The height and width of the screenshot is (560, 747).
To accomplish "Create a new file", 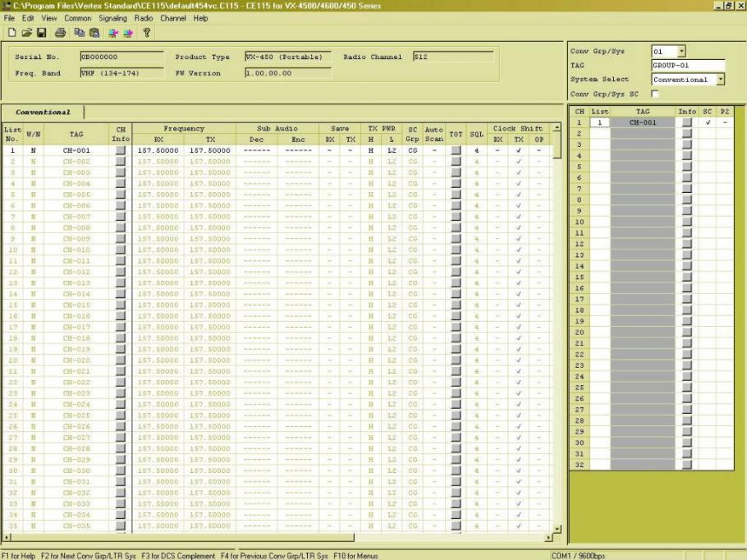I will coord(11,33).
